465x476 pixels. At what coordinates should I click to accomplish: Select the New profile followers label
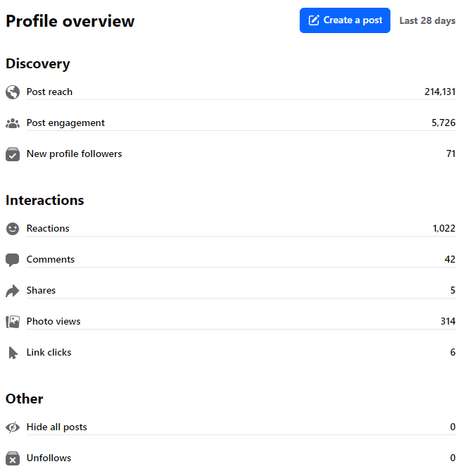click(75, 154)
